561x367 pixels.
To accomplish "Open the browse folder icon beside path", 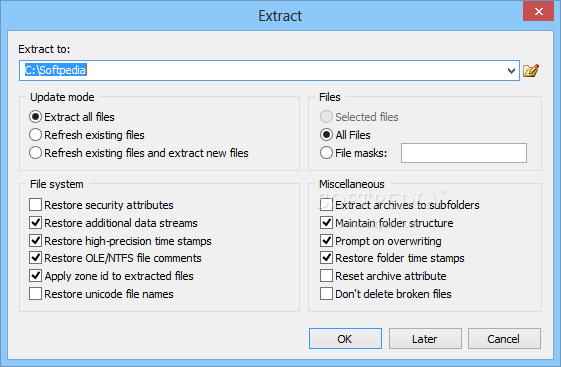I will (531, 70).
